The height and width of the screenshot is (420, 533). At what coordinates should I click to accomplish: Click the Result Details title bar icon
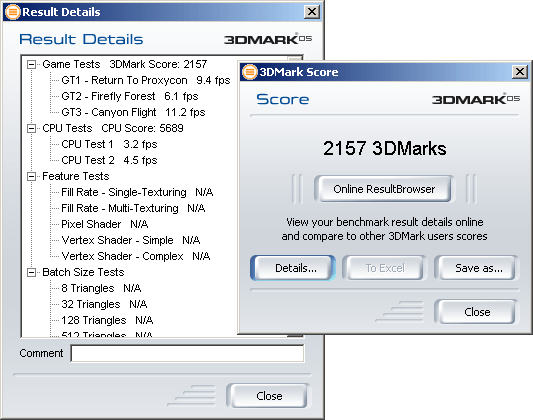pyautogui.click(x=13, y=12)
